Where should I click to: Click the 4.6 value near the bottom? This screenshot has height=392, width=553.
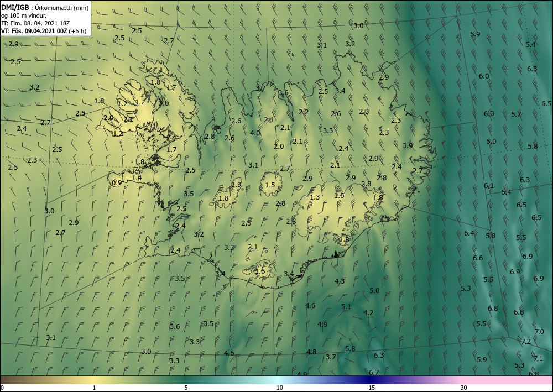tap(229, 353)
